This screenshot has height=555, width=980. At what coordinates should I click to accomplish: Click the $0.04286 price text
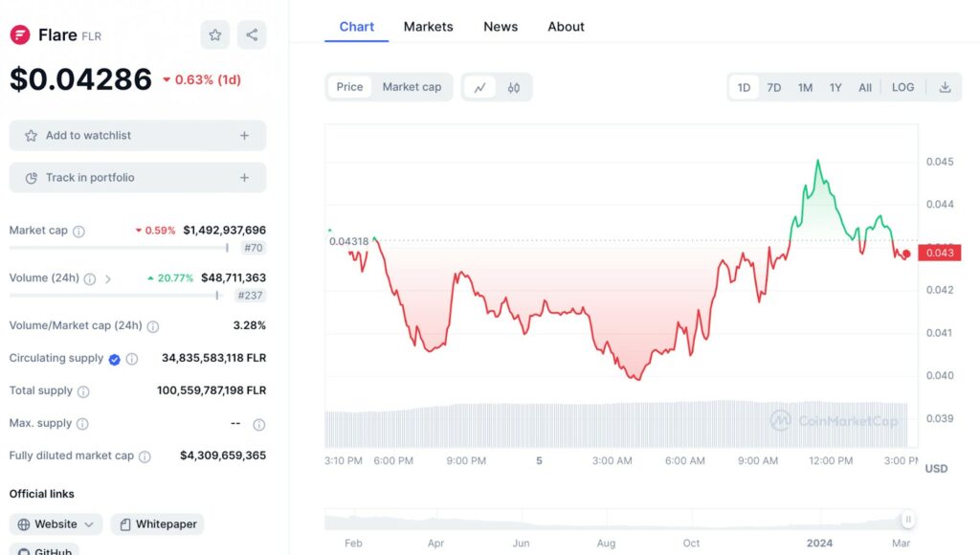pyautogui.click(x=80, y=79)
